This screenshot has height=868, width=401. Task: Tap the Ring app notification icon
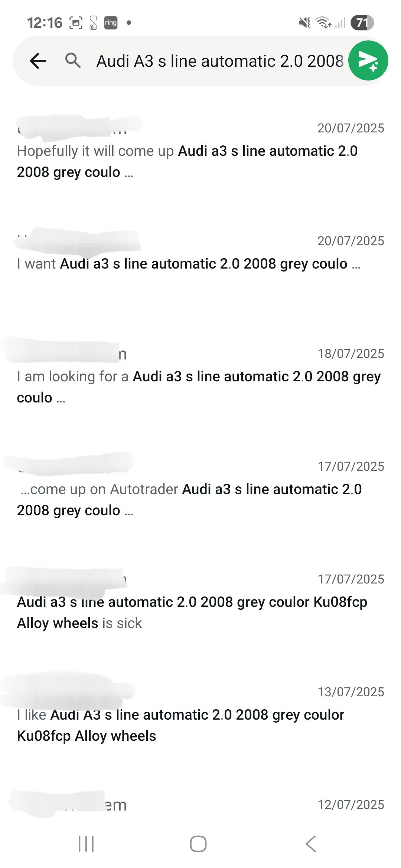(111, 23)
